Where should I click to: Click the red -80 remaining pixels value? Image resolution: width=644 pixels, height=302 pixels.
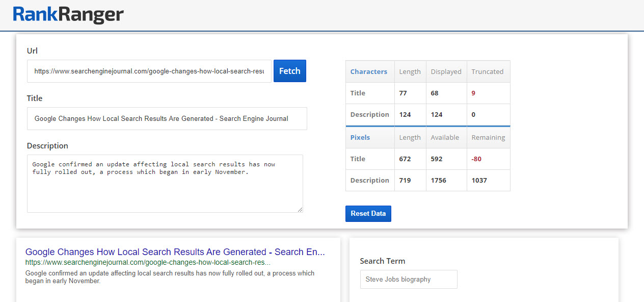tap(476, 159)
